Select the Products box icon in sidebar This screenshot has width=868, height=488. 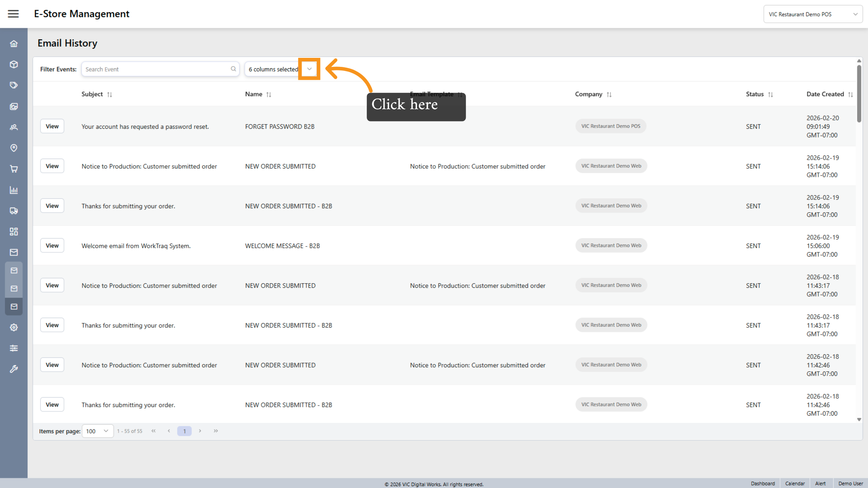pos(14,64)
